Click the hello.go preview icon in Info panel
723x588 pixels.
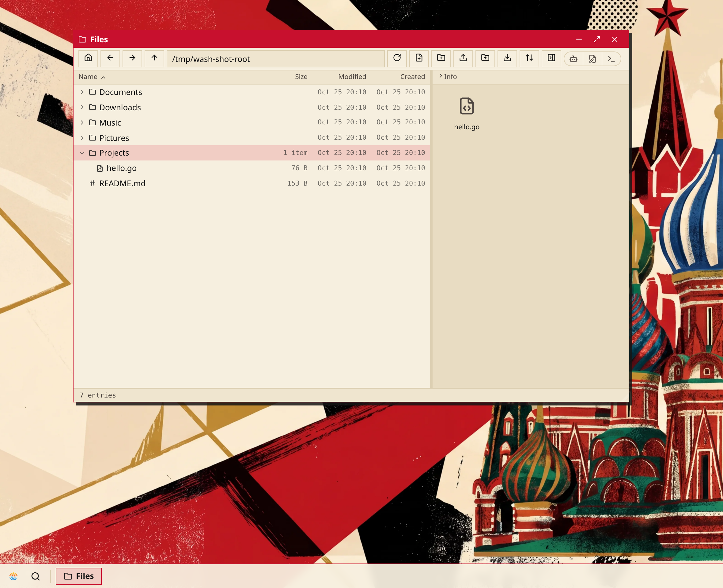coord(467,106)
